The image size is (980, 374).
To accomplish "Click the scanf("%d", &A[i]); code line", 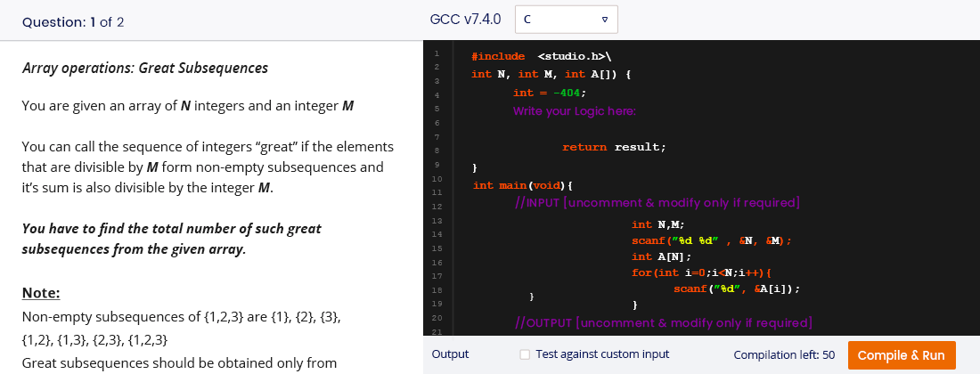I will pos(737,289).
